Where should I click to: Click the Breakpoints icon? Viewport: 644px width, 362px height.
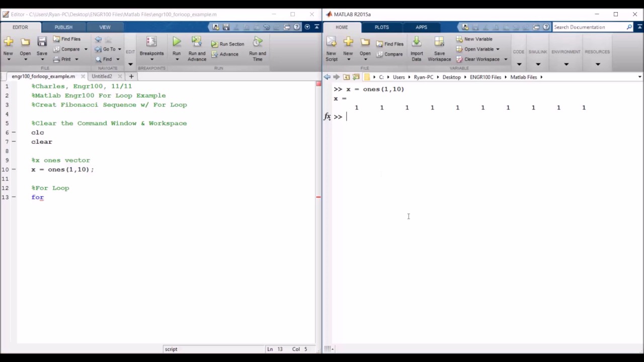(151, 42)
